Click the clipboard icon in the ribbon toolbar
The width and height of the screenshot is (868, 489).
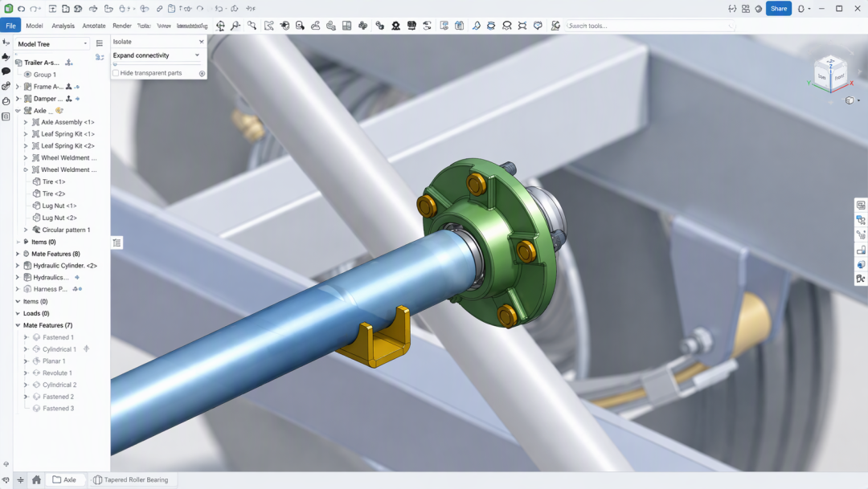click(459, 26)
